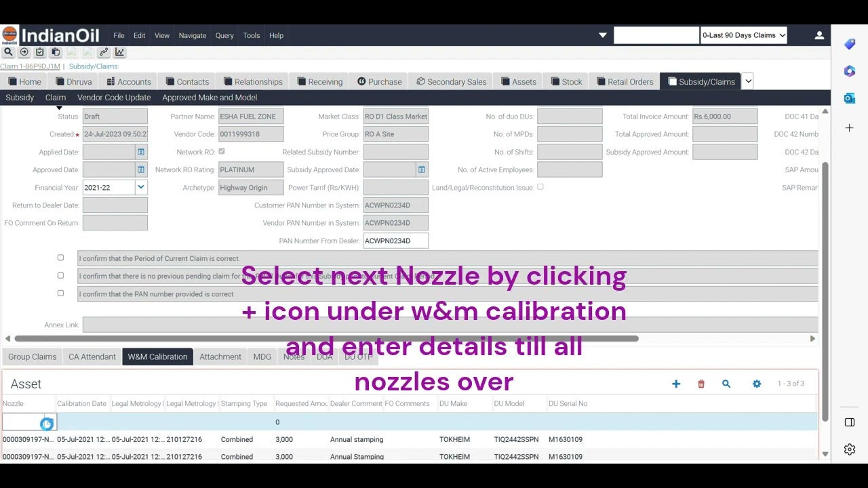Click the down triangle beside search box

(602, 35)
